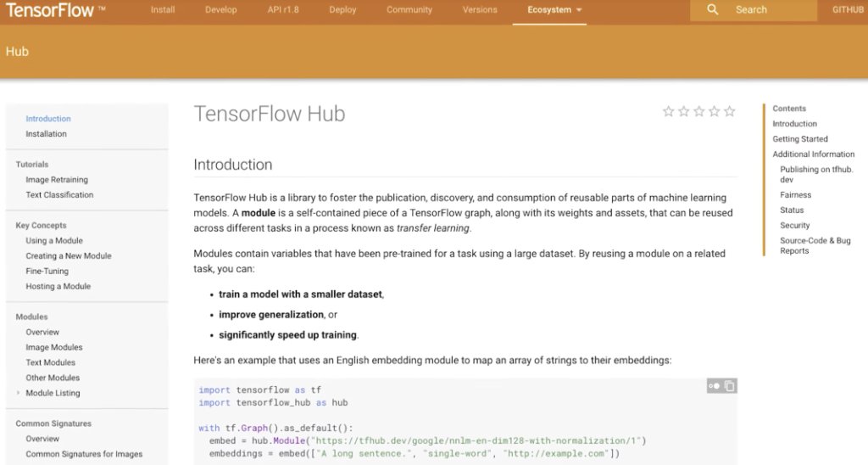This screenshot has height=465, width=868.
Task: Click the Modules section heading
Action: (31, 317)
